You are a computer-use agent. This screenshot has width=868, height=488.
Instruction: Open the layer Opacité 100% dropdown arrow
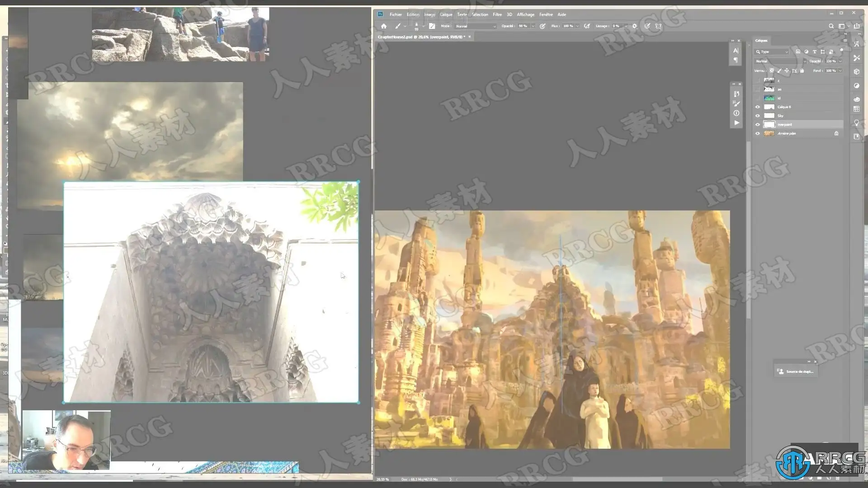click(840, 61)
